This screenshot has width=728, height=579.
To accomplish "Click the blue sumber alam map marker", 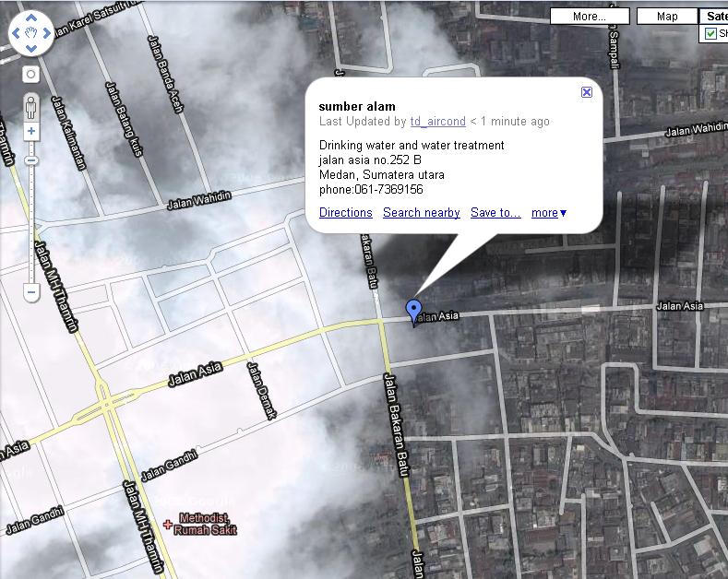I will (x=414, y=311).
